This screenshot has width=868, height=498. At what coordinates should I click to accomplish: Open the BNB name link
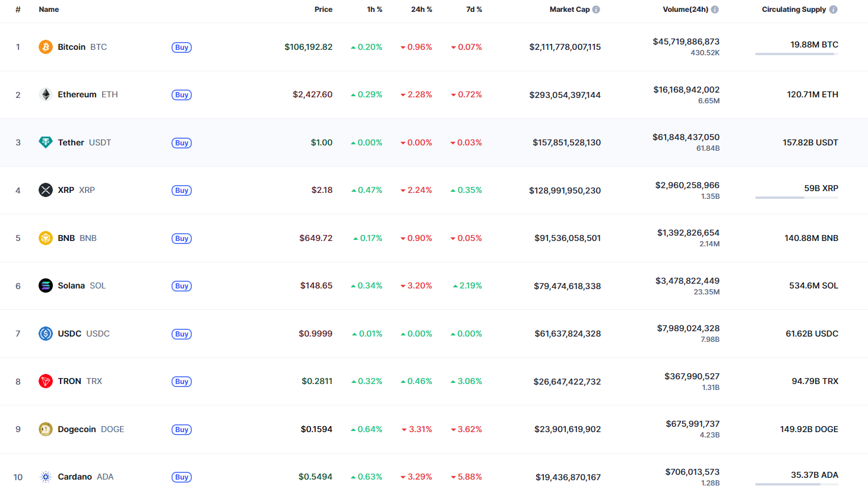pos(77,238)
